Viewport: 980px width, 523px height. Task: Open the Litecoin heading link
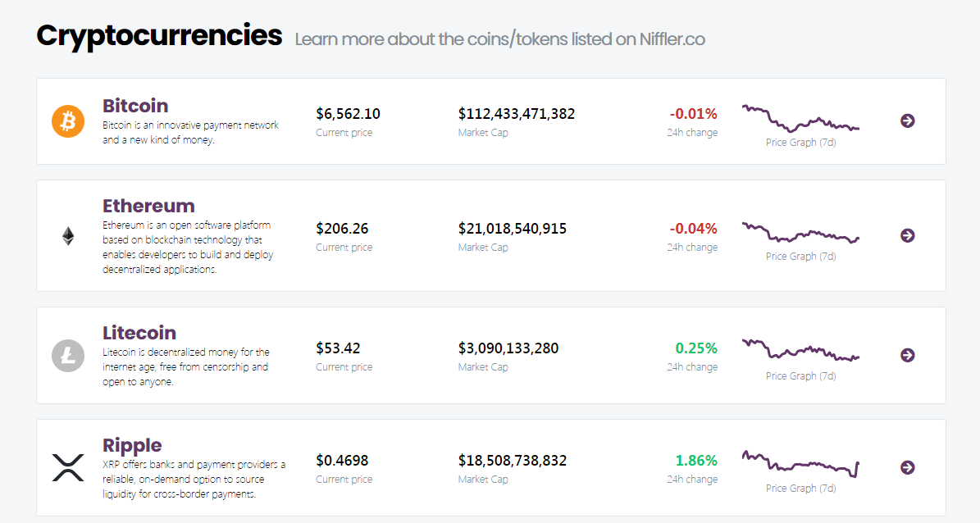pos(139,333)
